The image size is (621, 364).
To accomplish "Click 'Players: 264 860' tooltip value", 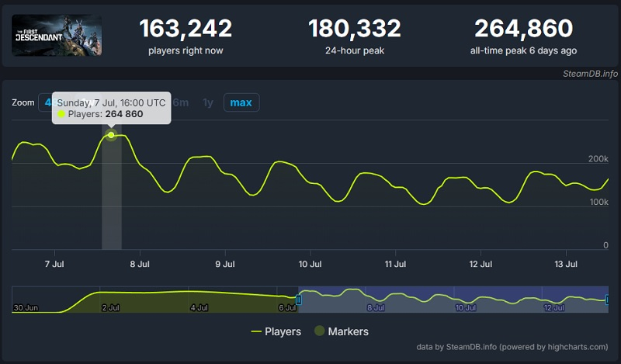I will click(x=106, y=114).
